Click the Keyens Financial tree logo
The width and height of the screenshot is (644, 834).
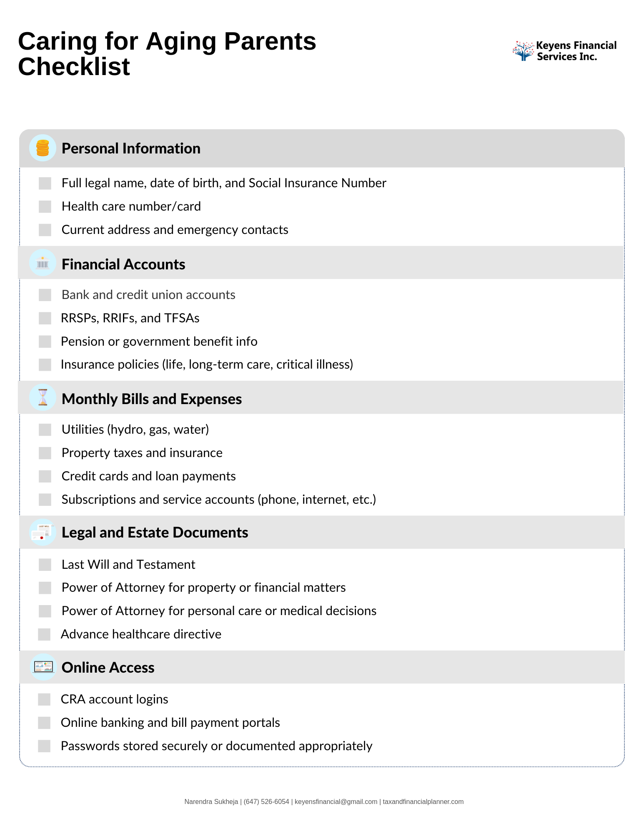pos(523,51)
